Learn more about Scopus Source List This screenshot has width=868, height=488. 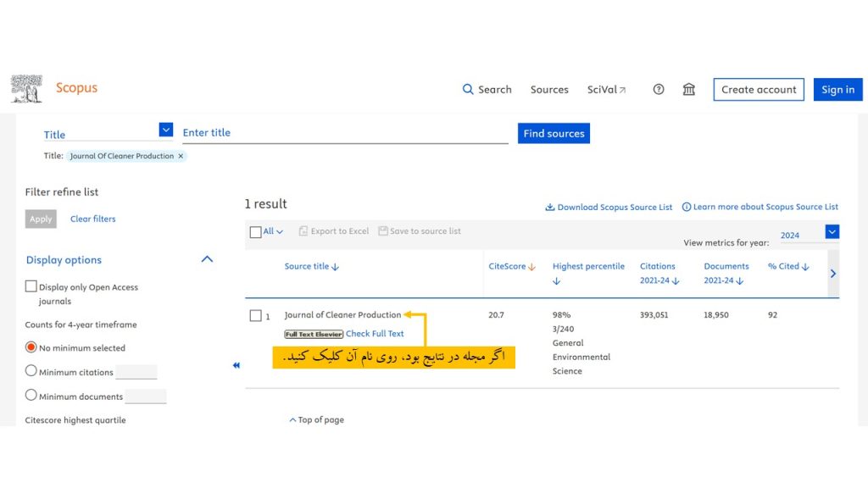pyautogui.click(x=759, y=207)
